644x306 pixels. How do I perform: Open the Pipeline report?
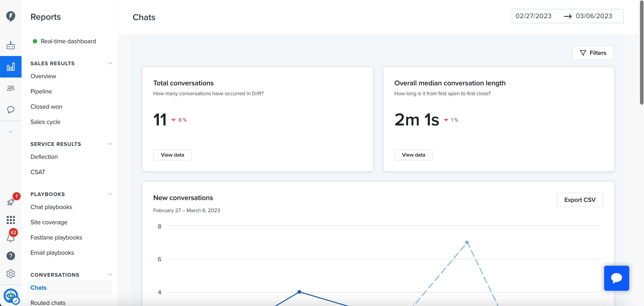pyautogui.click(x=41, y=91)
